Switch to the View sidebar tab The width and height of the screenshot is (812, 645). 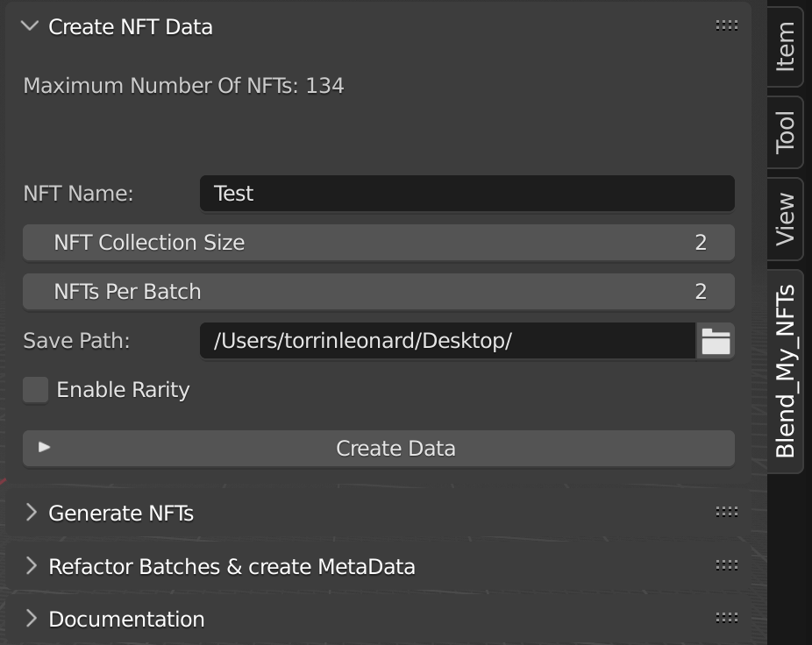785,219
